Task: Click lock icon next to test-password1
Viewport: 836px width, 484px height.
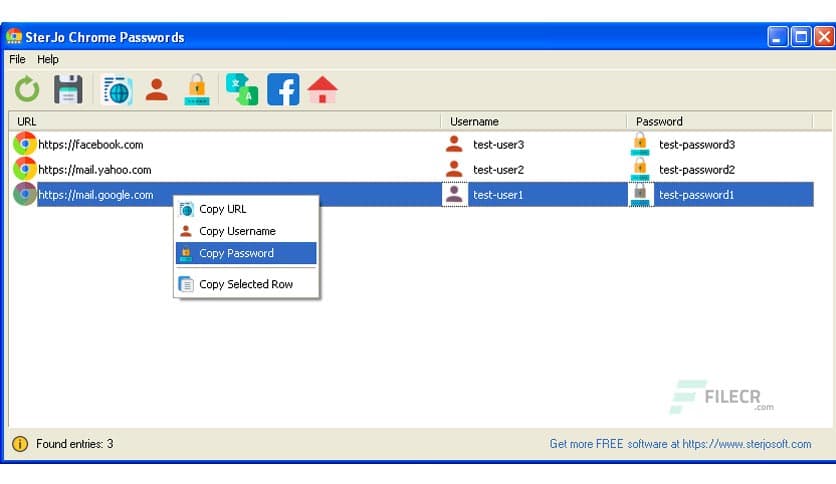Action: (640, 194)
